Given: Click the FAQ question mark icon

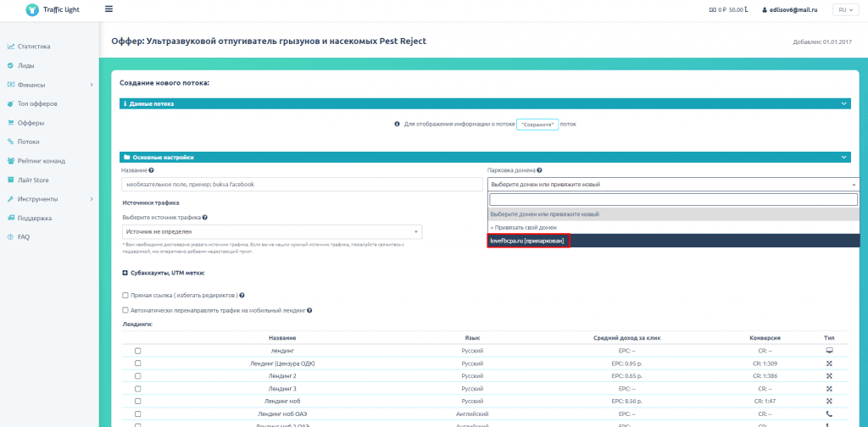Looking at the screenshot, I should pos(10,236).
